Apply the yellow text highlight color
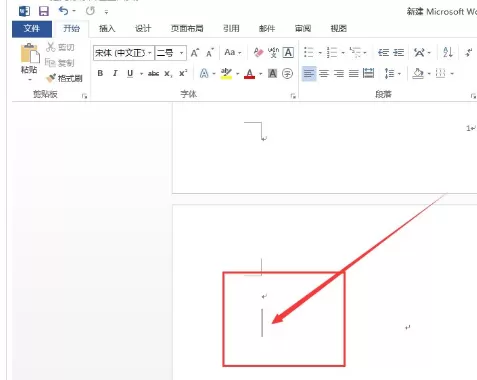The width and height of the screenshot is (477, 380). tap(226, 74)
